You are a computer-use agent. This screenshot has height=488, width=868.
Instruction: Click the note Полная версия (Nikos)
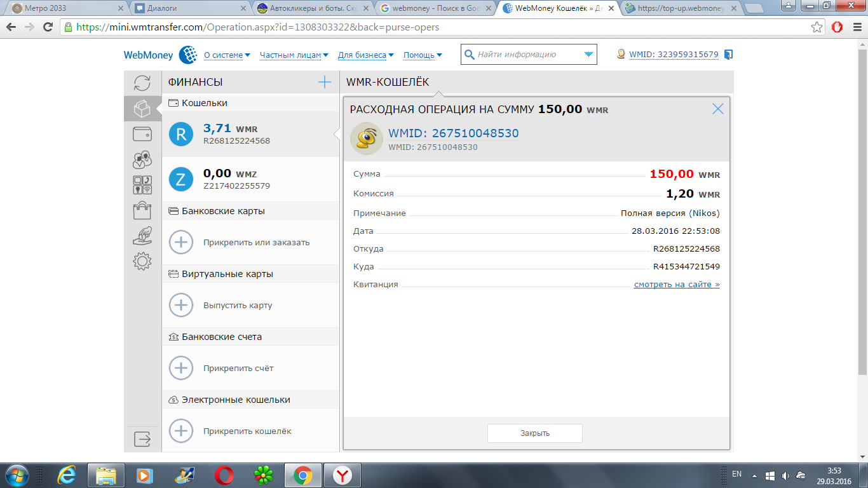(670, 213)
